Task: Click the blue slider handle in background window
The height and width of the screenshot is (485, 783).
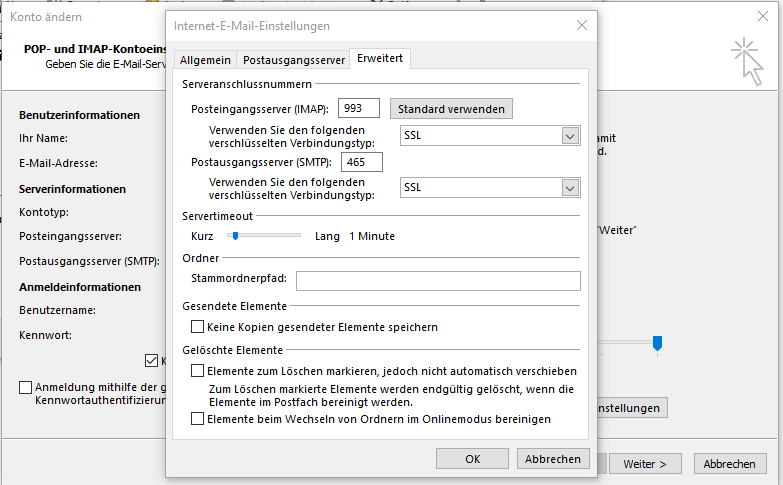Action: point(657,343)
